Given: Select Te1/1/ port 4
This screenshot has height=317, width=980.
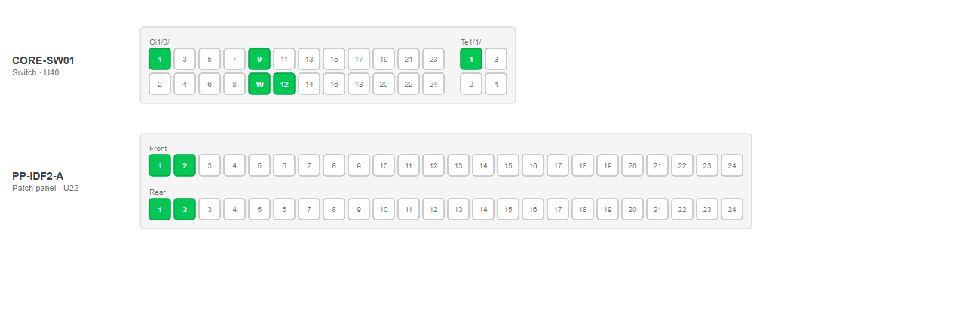Looking at the screenshot, I should tap(496, 84).
